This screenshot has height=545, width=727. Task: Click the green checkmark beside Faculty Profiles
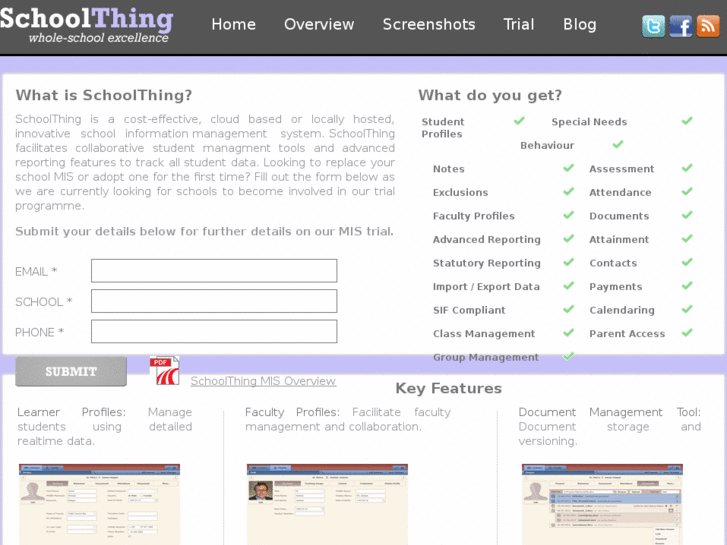coord(568,215)
